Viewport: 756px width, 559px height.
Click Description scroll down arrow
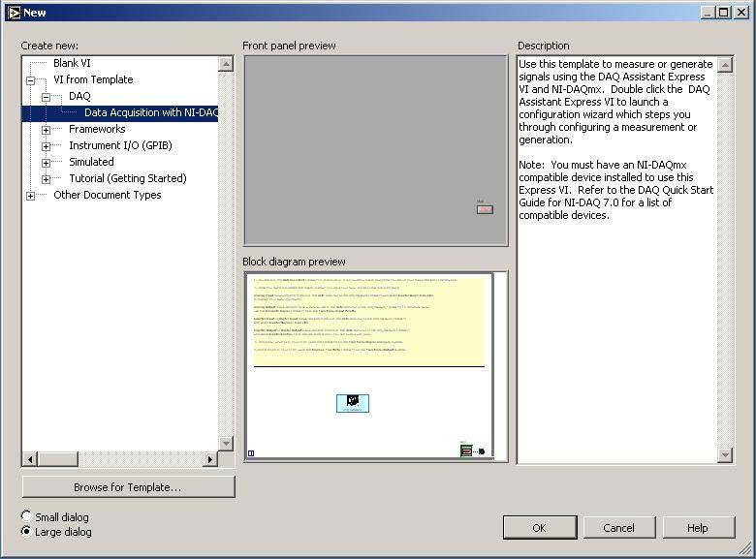[x=725, y=455]
